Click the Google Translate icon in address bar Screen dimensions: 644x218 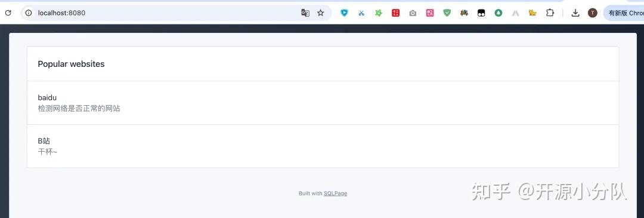click(x=305, y=13)
